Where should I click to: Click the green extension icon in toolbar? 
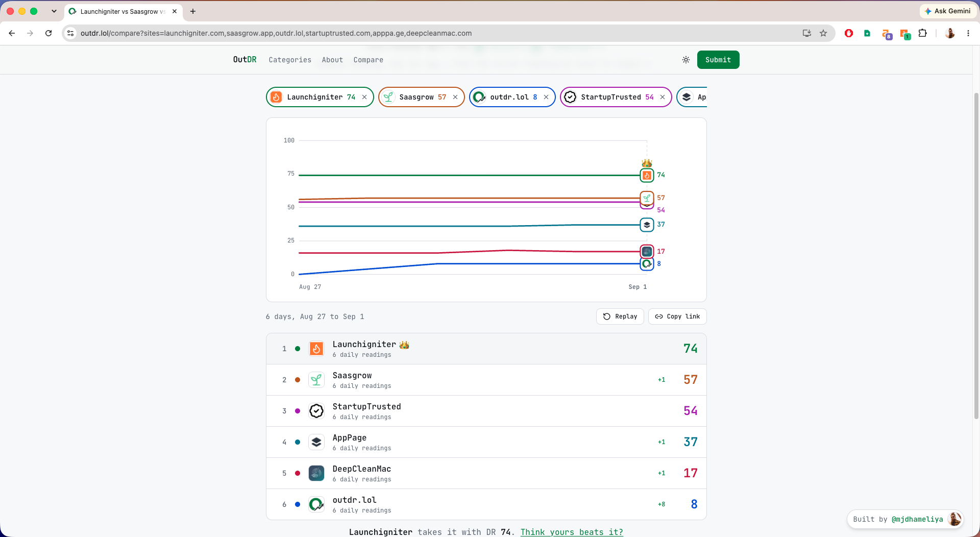point(867,33)
